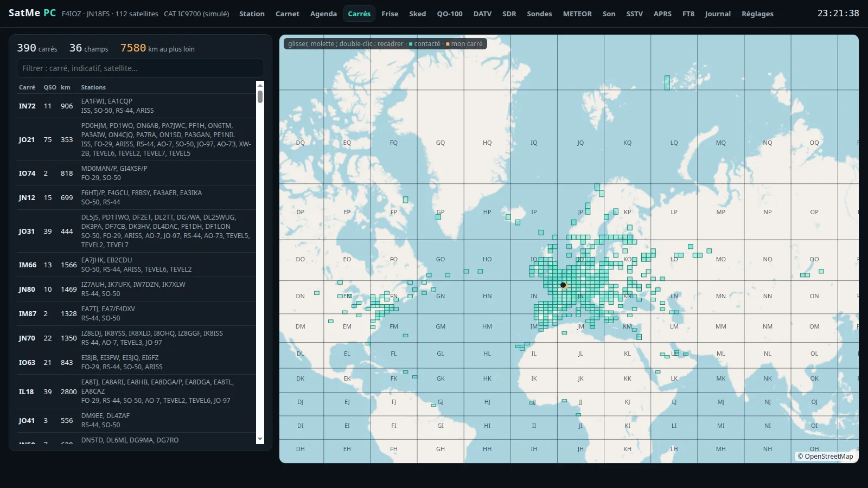Click the SatMe PC app title
Image resolution: width=868 pixels, height=488 pixels.
tap(32, 13)
